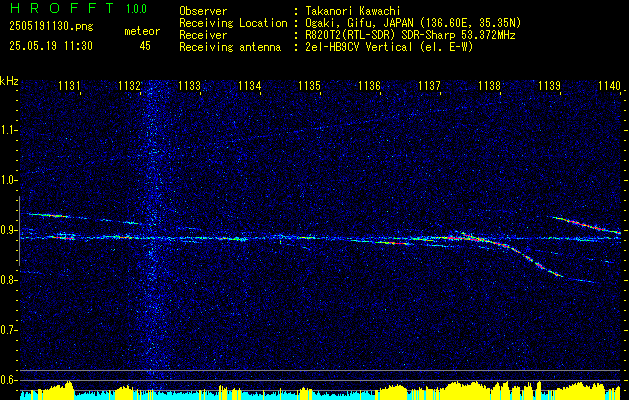Image resolution: width=629 pixels, height=400 pixels.
Task: Click the Receiving antenna label
Action: (230, 47)
